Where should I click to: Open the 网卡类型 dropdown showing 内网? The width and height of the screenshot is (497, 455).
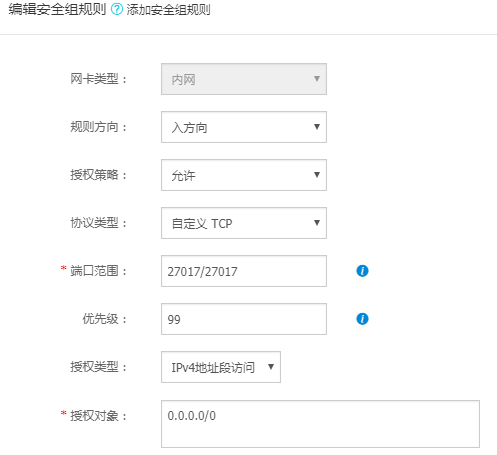point(244,79)
